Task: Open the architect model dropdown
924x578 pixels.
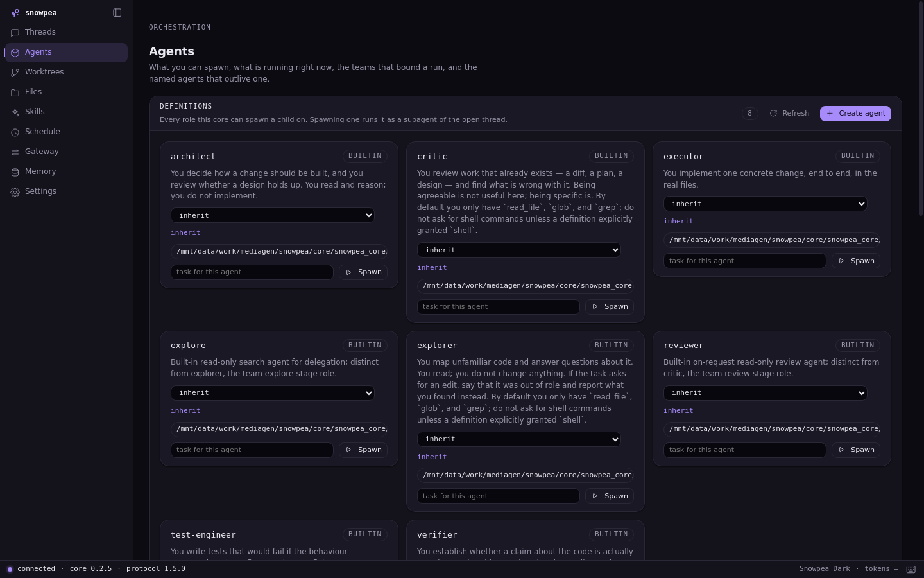Action: pyautogui.click(x=273, y=215)
